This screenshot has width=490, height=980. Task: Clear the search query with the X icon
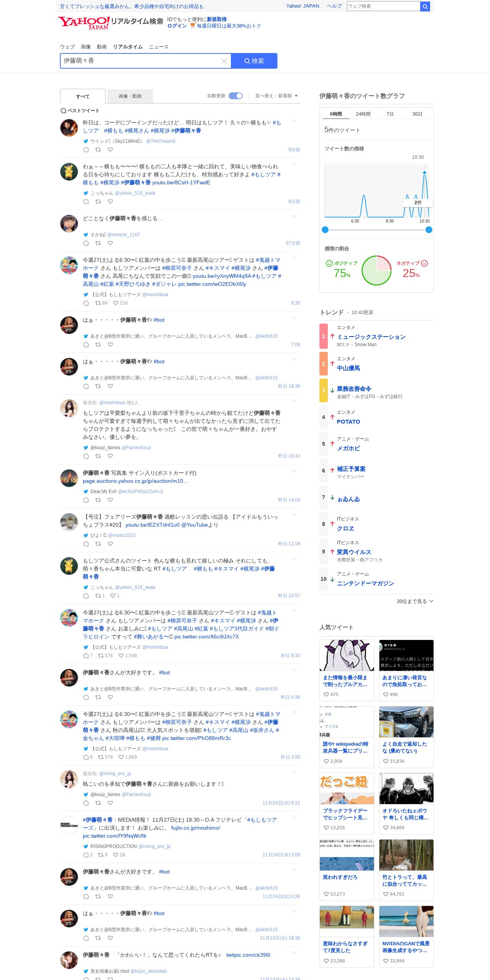pos(224,61)
